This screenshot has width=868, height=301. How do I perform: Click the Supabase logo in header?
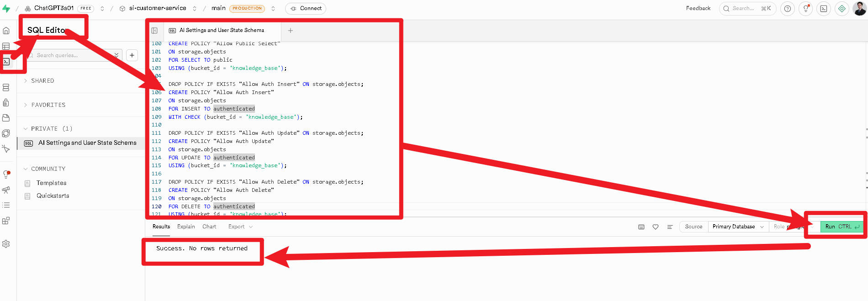point(6,8)
